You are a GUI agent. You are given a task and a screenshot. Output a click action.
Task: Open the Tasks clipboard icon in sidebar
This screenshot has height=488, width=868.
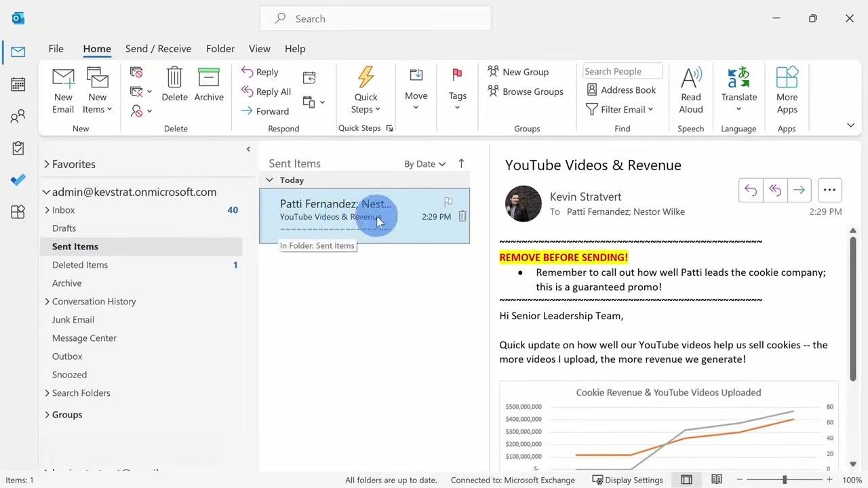(x=18, y=148)
